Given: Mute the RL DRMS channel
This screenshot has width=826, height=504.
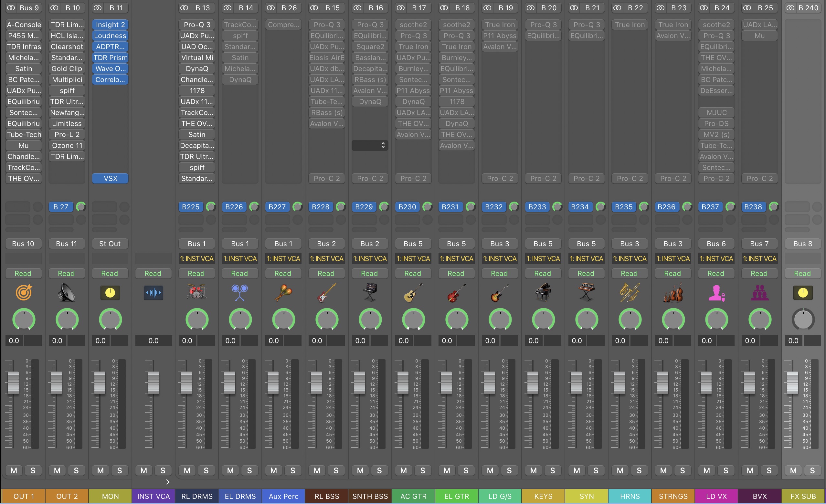Looking at the screenshot, I should [x=188, y=470].
